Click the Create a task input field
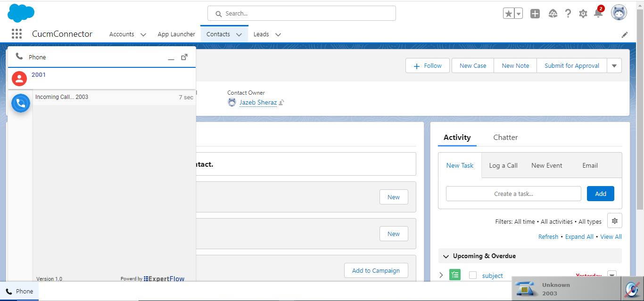Image resolution: width=644 pixels, height=301 pixels. click(513, 194)
